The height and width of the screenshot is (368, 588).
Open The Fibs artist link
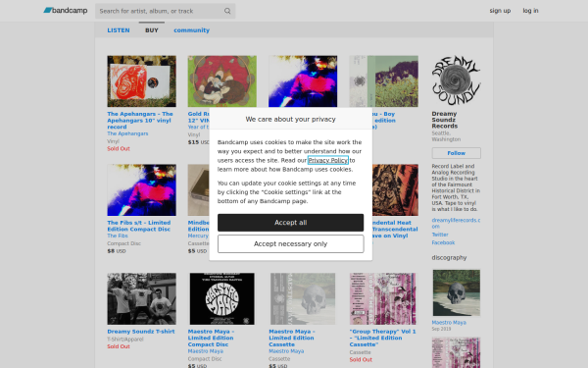click(x=118, y=236)
